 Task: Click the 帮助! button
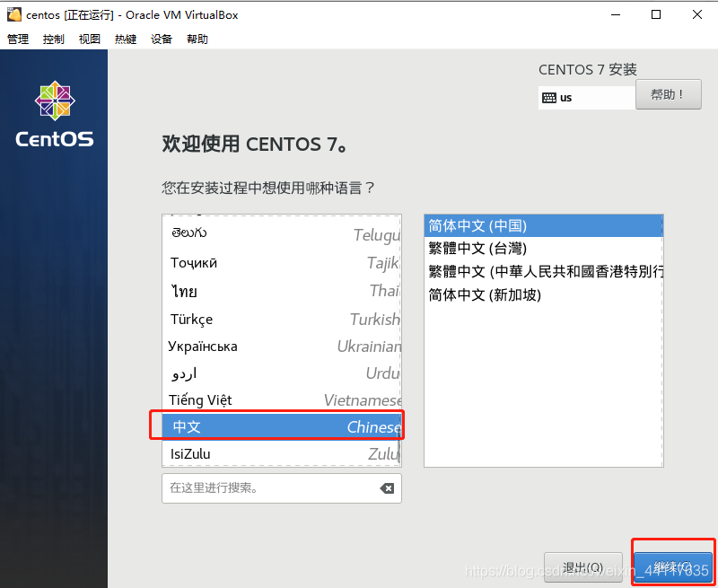click(x=668, y=94)
